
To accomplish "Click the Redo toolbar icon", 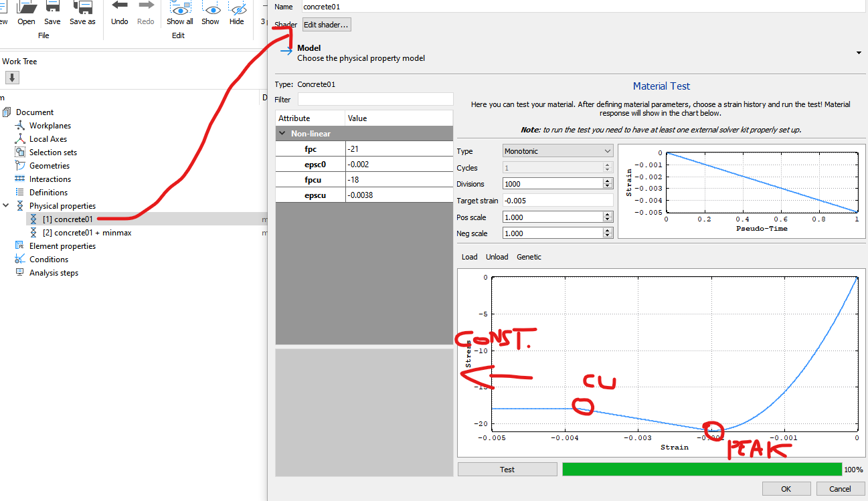I will point(146,7).
